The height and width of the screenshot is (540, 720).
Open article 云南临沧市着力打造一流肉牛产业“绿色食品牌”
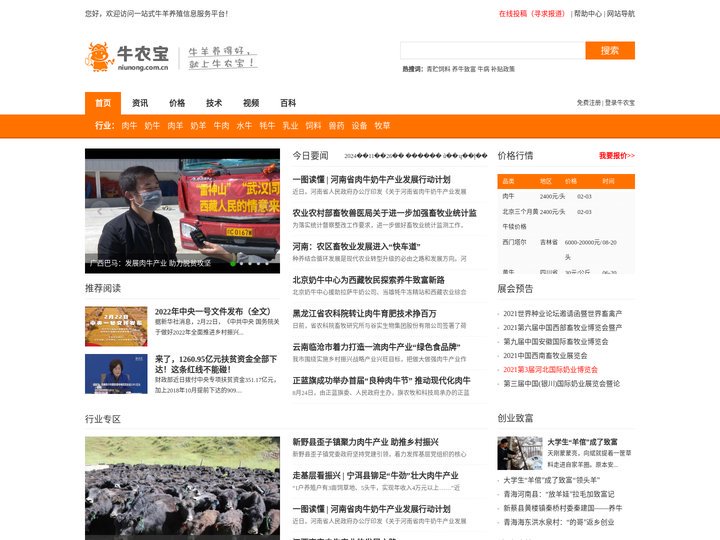[377, 347]
